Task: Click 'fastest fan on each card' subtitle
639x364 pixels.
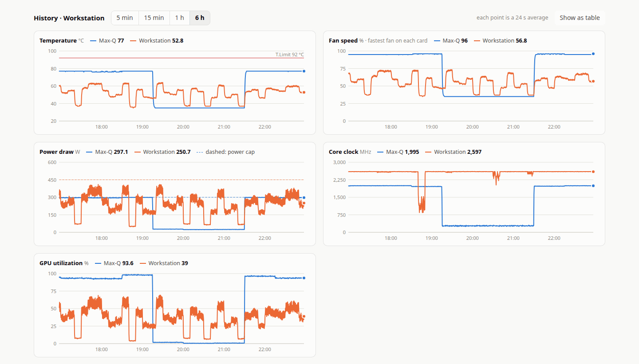Action: point(398,40)
